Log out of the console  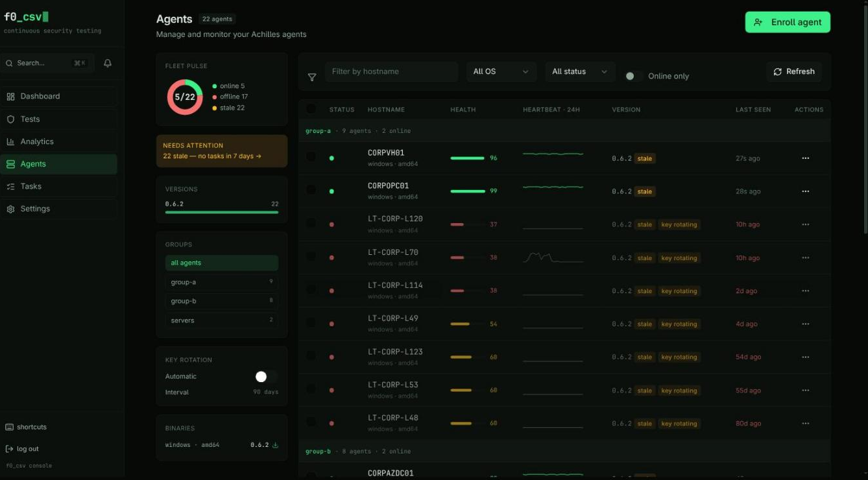point(22,449)
